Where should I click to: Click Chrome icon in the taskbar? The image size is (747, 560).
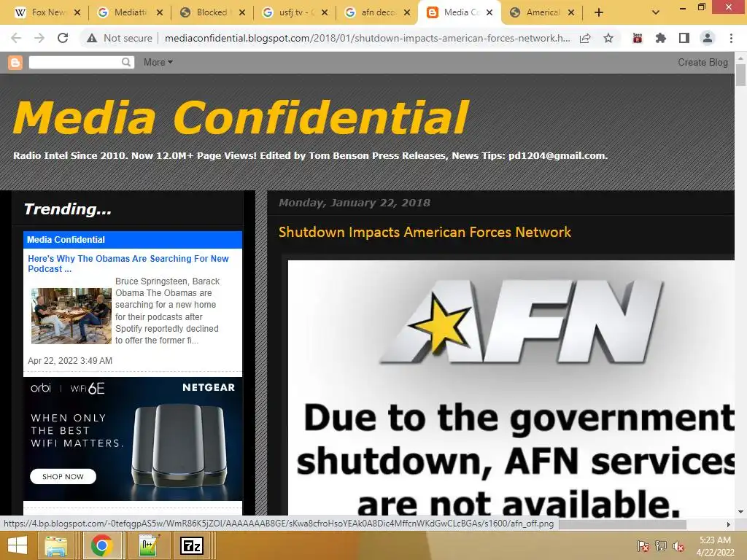point(101,545)
